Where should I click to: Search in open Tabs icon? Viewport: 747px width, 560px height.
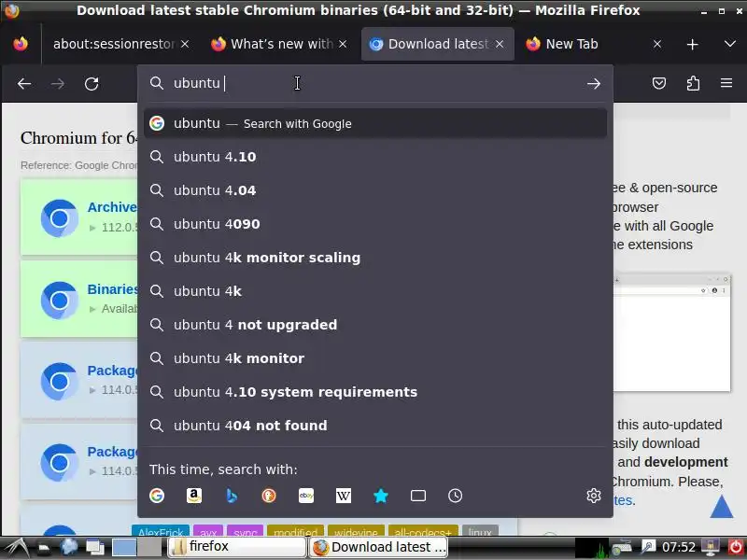(417, 496)
